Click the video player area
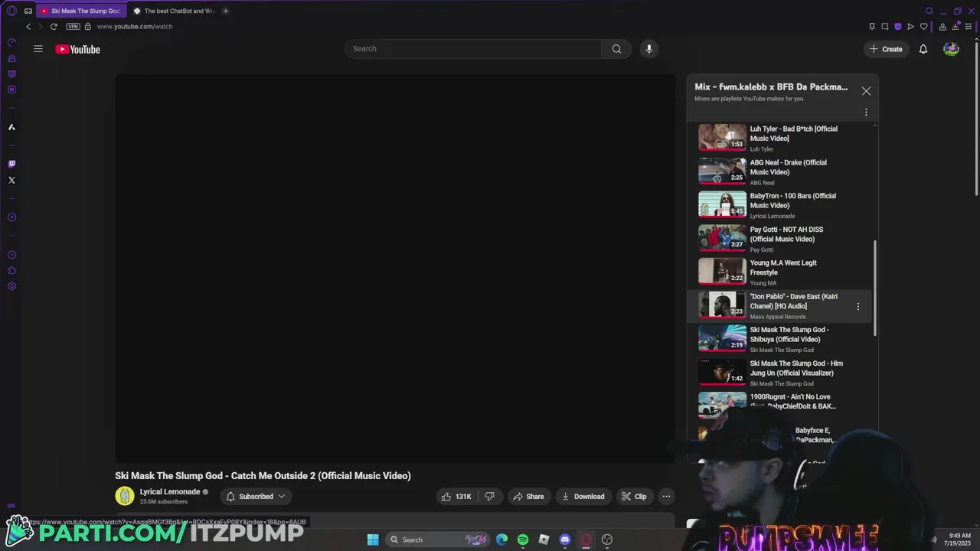 coord(395,268)
